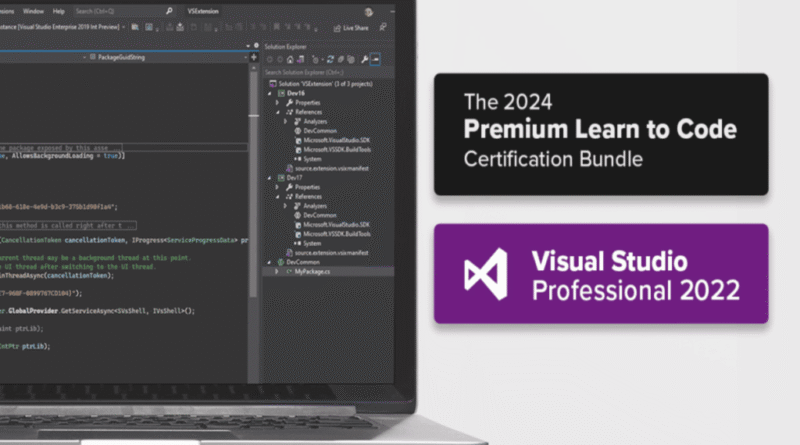Open the Help menu

[59, 11]
